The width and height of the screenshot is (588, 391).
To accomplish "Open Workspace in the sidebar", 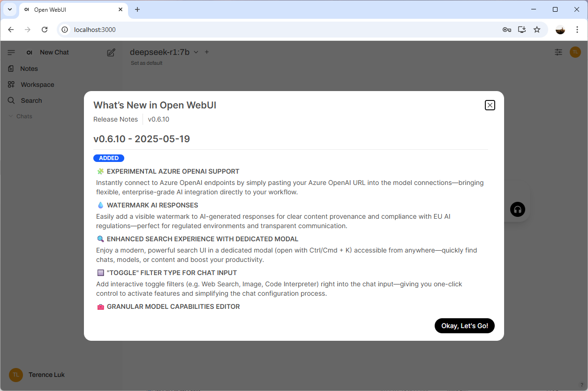I will point(37,84).
